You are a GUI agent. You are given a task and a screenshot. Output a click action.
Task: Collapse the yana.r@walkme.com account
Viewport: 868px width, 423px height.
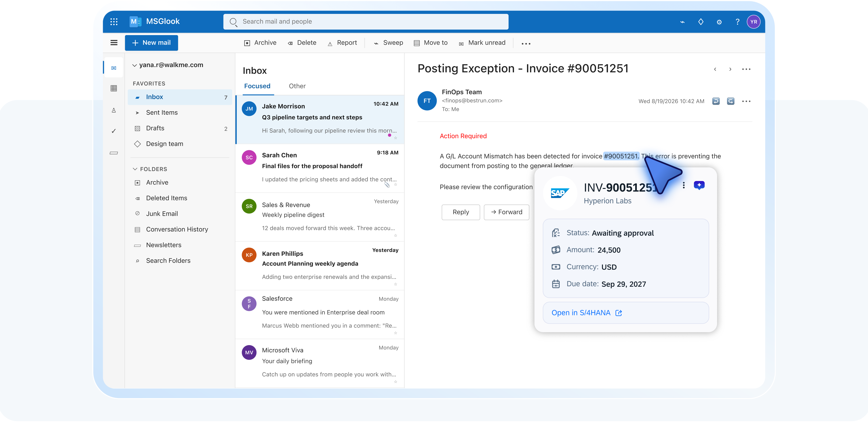[134, 65]
